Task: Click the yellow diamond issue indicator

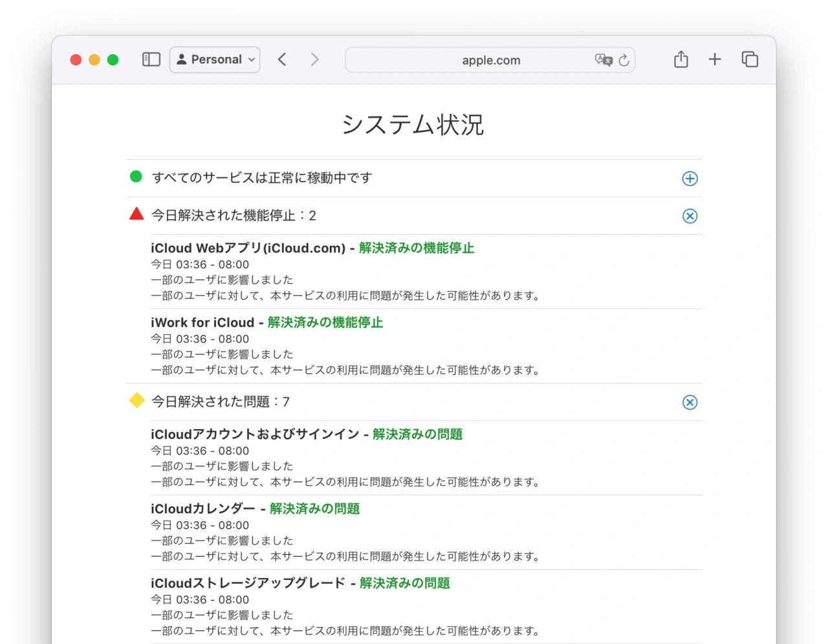Action: tap(136, 401)
